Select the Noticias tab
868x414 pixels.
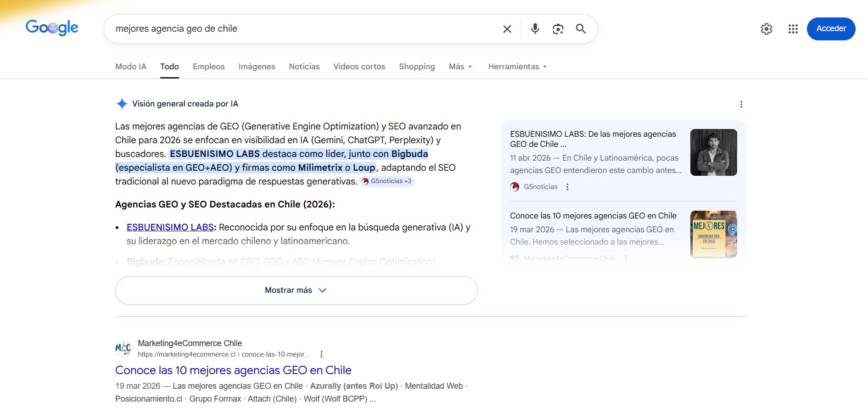(304, 67)
